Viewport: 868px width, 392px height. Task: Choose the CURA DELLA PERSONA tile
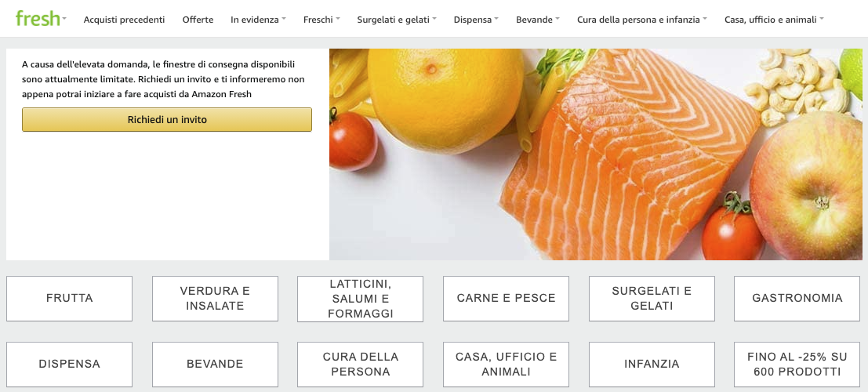[x=361, y=365]
